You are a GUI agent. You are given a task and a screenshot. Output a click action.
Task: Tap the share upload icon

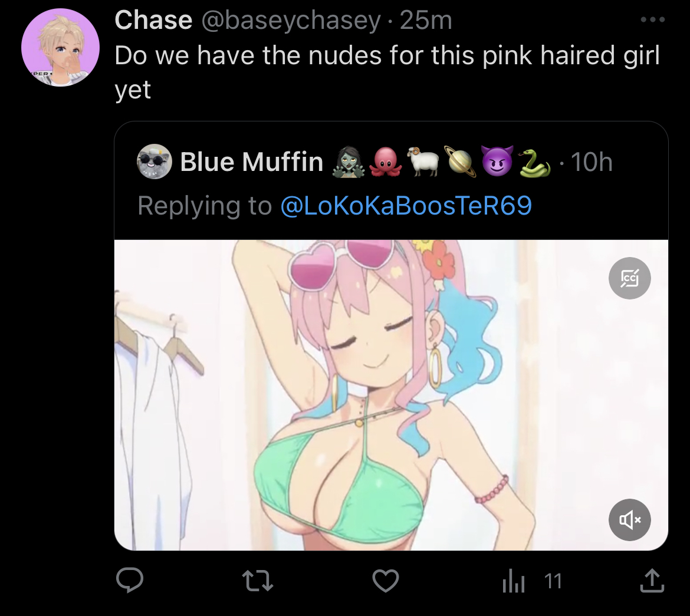[x=652, y=581]
